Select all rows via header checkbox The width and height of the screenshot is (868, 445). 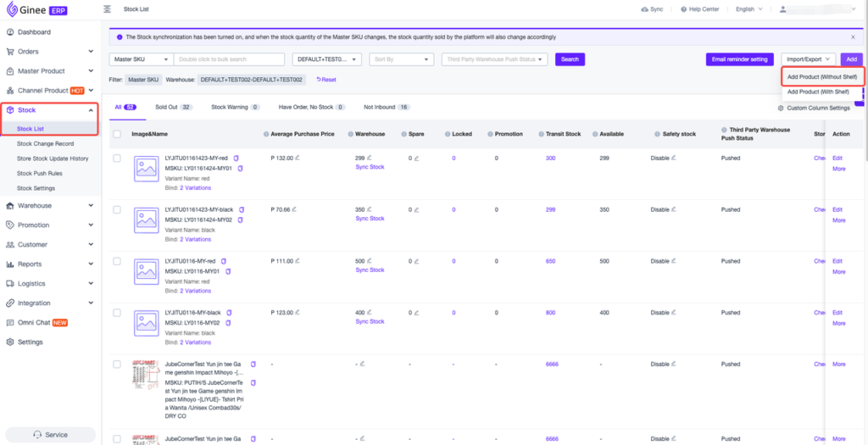coord(117,134)
